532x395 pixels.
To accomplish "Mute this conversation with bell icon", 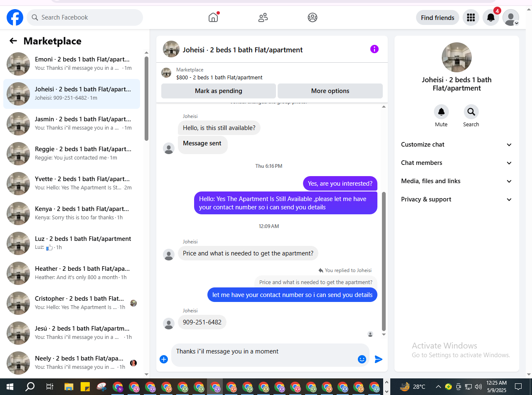I will (441, 112).
